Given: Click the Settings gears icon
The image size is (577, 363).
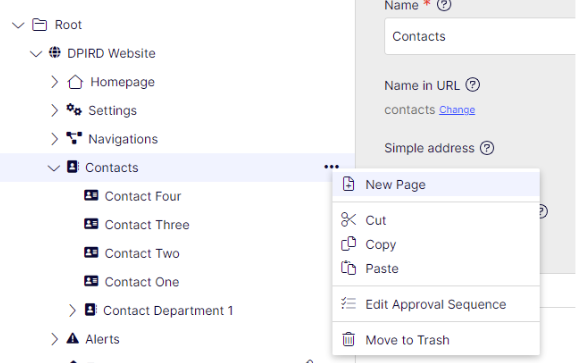Looking at the screenshot, I should 74,110.
